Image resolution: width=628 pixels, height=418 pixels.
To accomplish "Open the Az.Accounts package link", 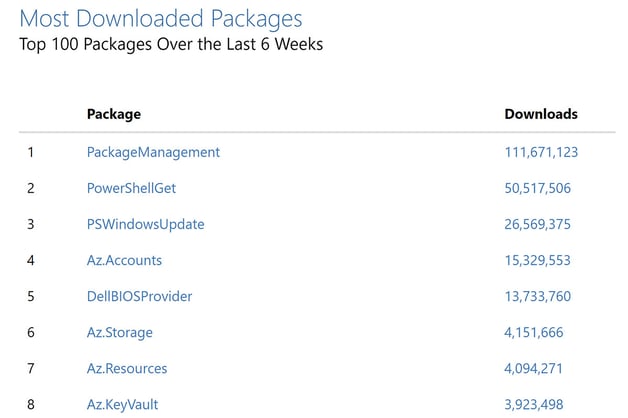I will [124, 260].
